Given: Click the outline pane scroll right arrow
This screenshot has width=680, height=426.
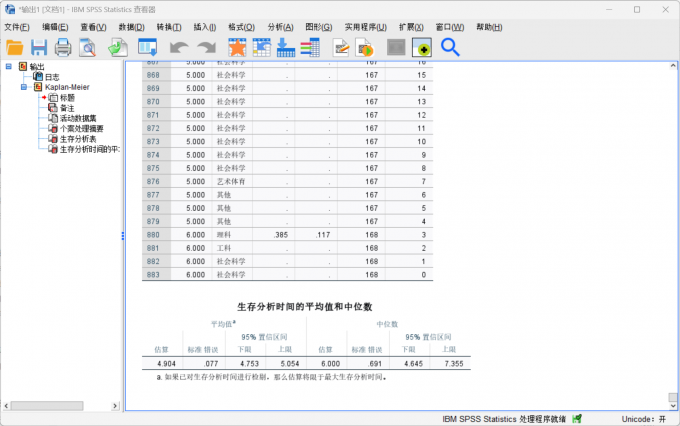Looking at the screenshot, I should [115, 406].
